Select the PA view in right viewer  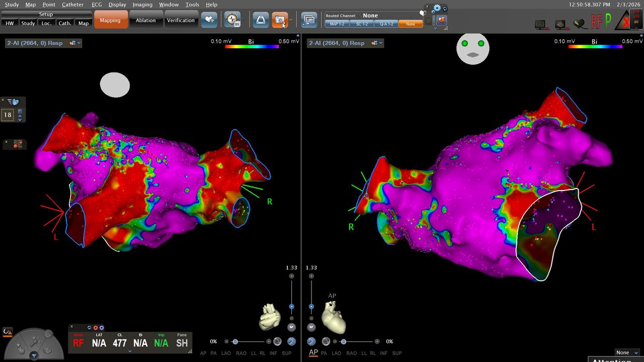[x=324, y=353]
